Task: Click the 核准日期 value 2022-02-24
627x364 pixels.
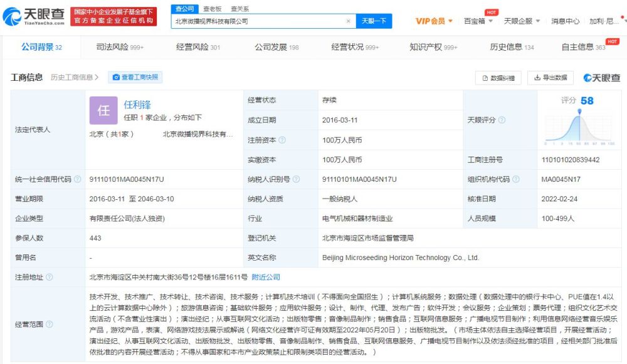Action: click(559, 199)
